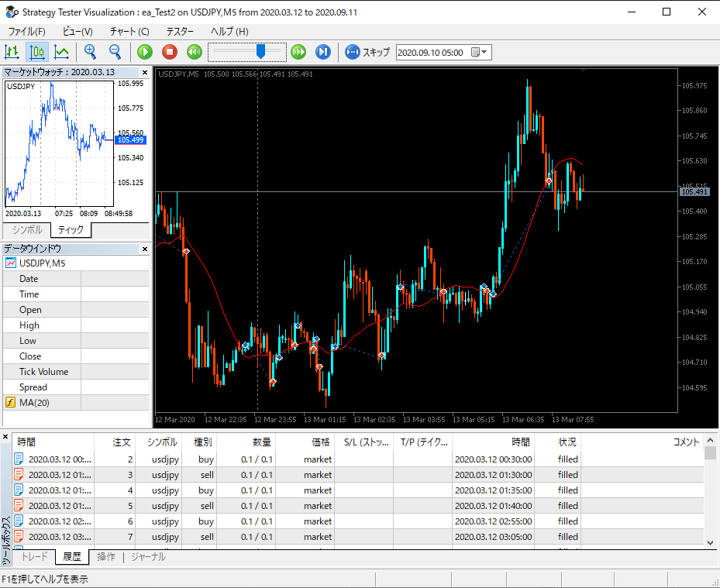This screenshot has height=588, width=720.
Task: Close the データウインドウ panel
Action: [145, 249]
